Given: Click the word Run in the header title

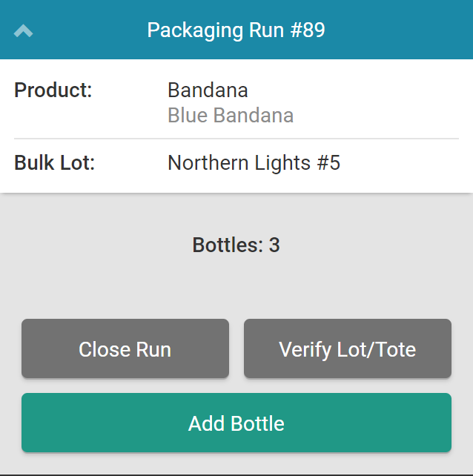Looking at the screenshot, I should coord(261,30).
